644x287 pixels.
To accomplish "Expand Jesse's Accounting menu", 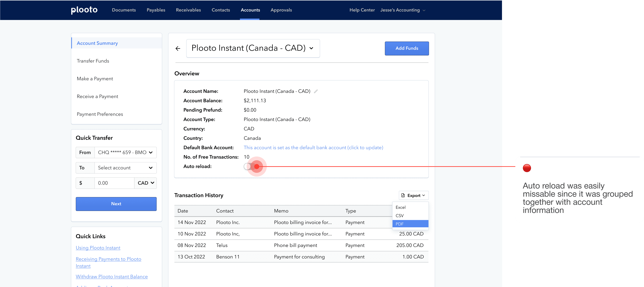I will 402,10.
